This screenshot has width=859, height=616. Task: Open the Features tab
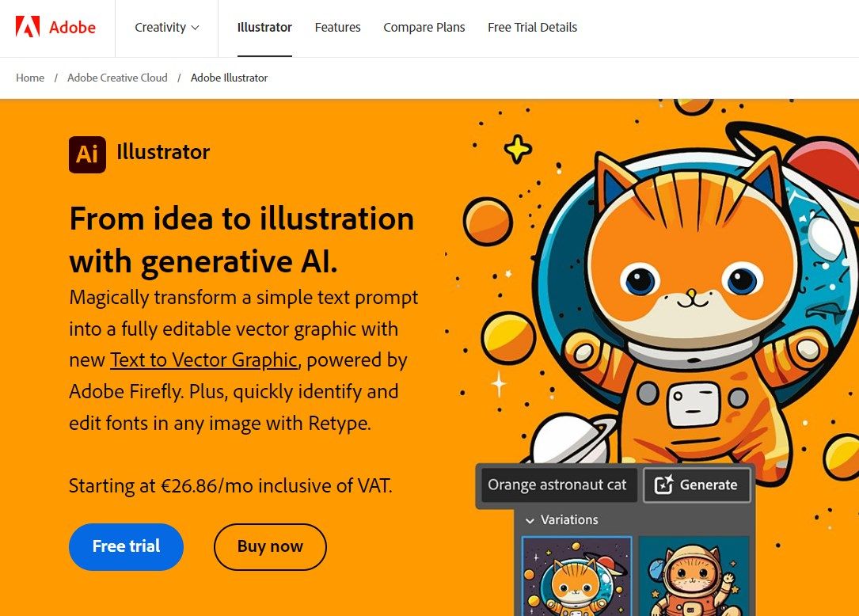click(x=337, y=28)
